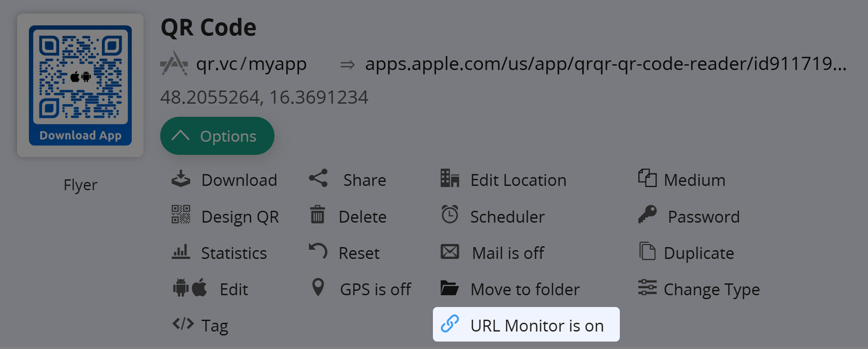Click the Share nodes icon
868x349 pixels.
[318, 179]
